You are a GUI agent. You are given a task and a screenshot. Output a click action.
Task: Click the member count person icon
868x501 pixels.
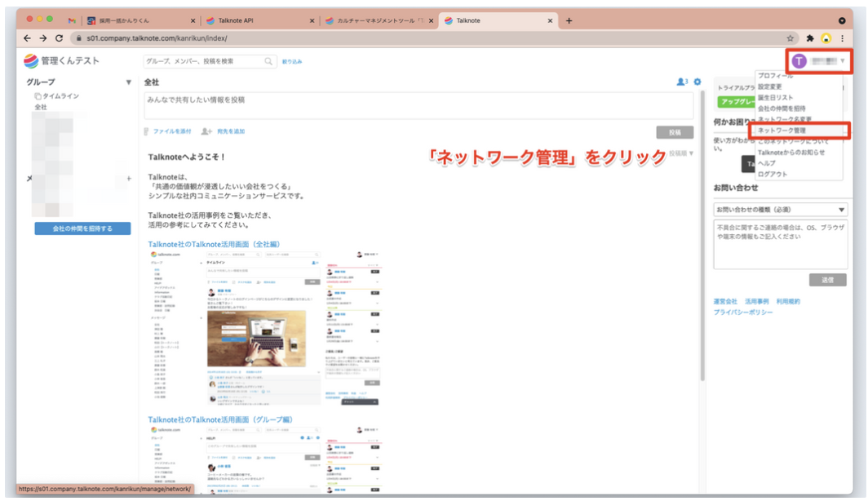[x=680, y=82]
